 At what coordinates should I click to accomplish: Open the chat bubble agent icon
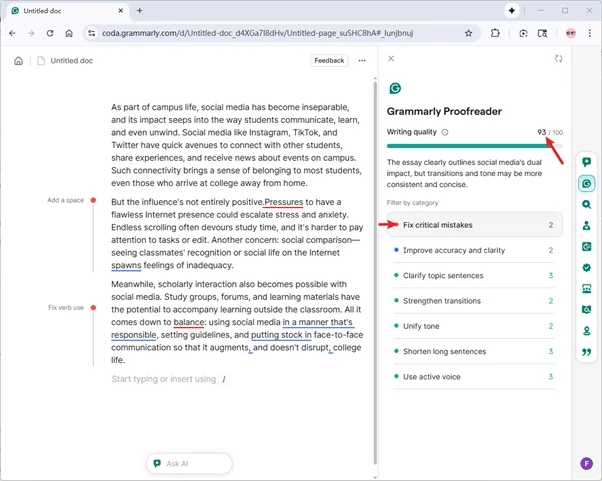[587, 162]
